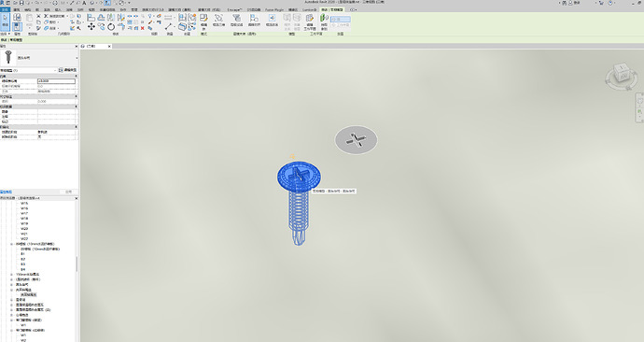Select W20 in the Project Browser
Viewport: 644px width, 342px height.
tap(24, 229)
